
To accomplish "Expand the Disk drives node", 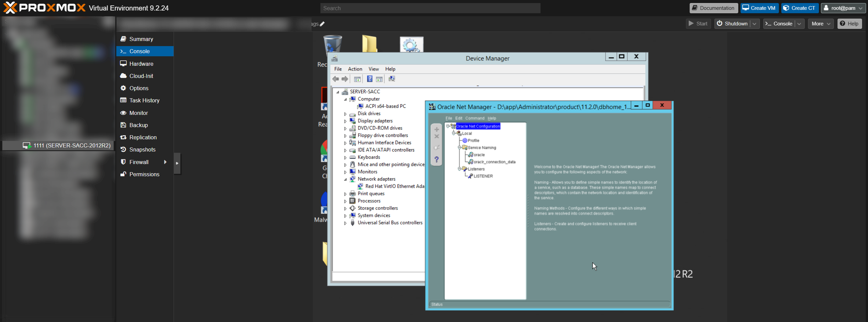I will [346, 114].
